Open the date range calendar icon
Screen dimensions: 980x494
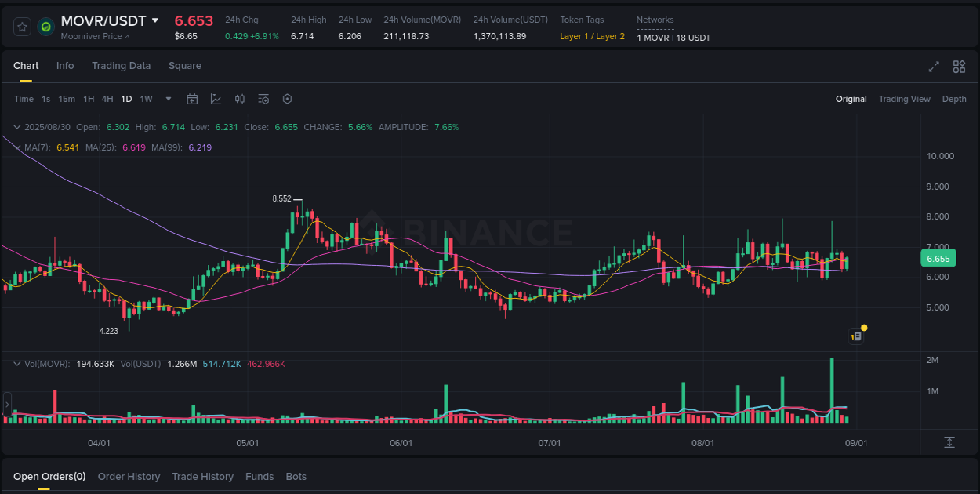[x=192, y=99]
